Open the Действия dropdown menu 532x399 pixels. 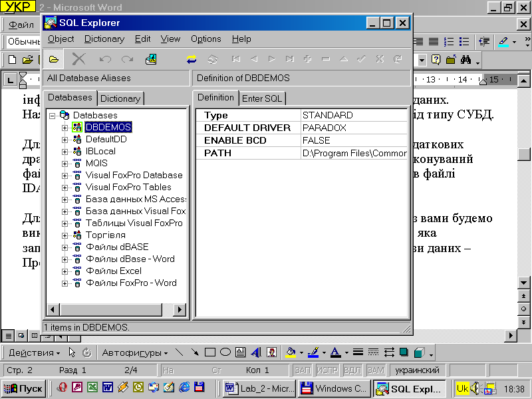(x=35, y=353)
